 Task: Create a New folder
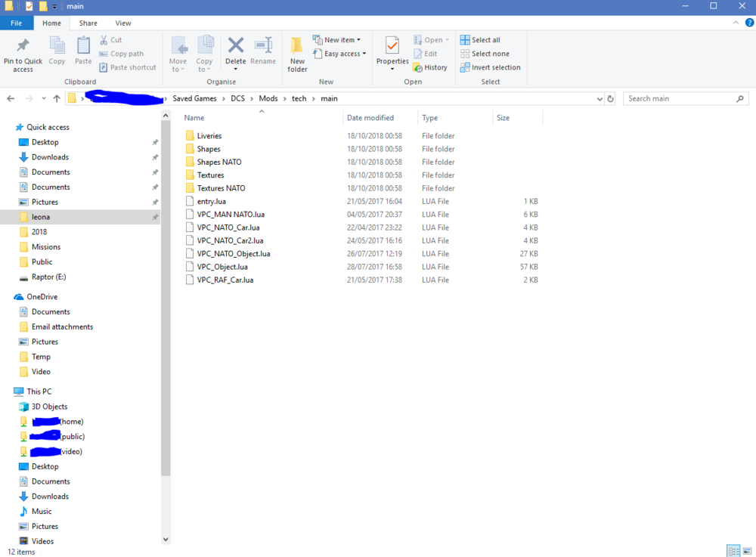pos(297,54)
